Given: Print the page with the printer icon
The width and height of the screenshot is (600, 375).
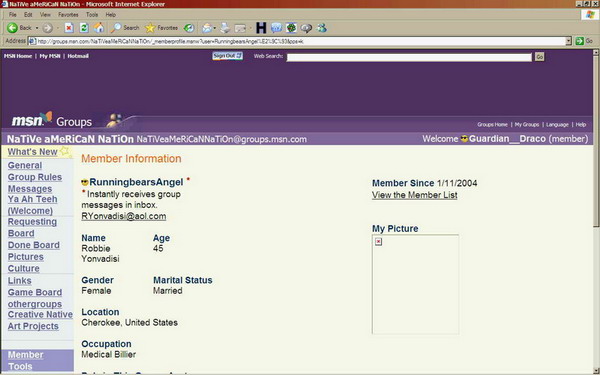Looking at the screenshot, I should tap(225, 28).
